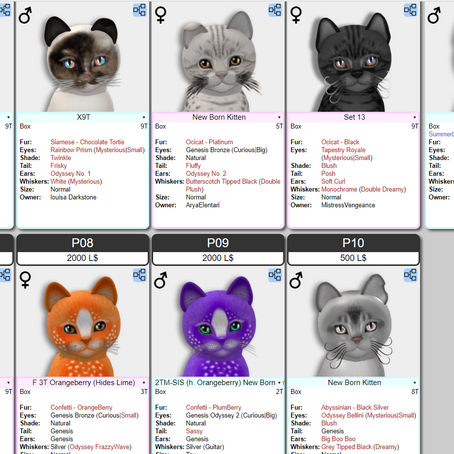The width and height of the screenshot is (454, 454).
Task: Click Big Boo Boo ears value
Action: coord(338,439)
